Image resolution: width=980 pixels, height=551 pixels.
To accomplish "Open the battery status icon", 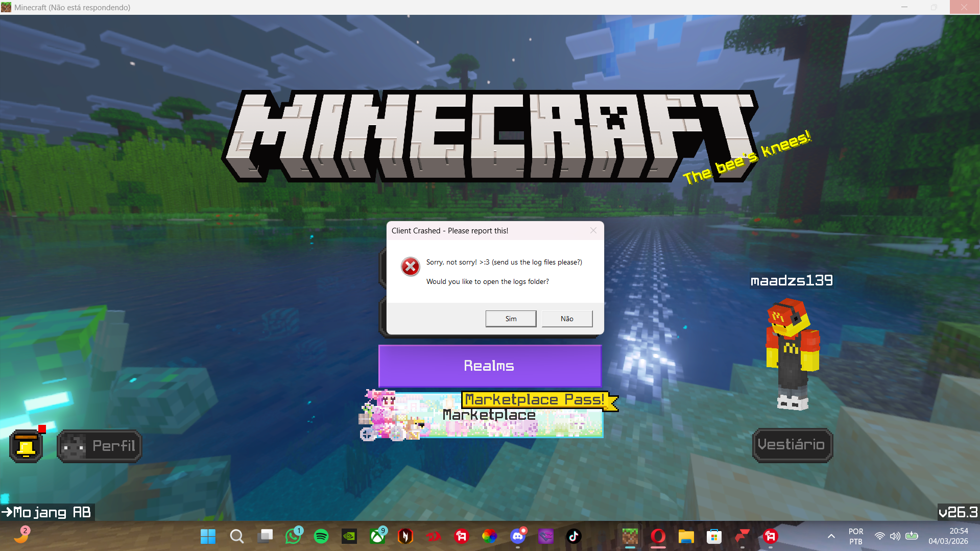I will (x=912, y=536).
